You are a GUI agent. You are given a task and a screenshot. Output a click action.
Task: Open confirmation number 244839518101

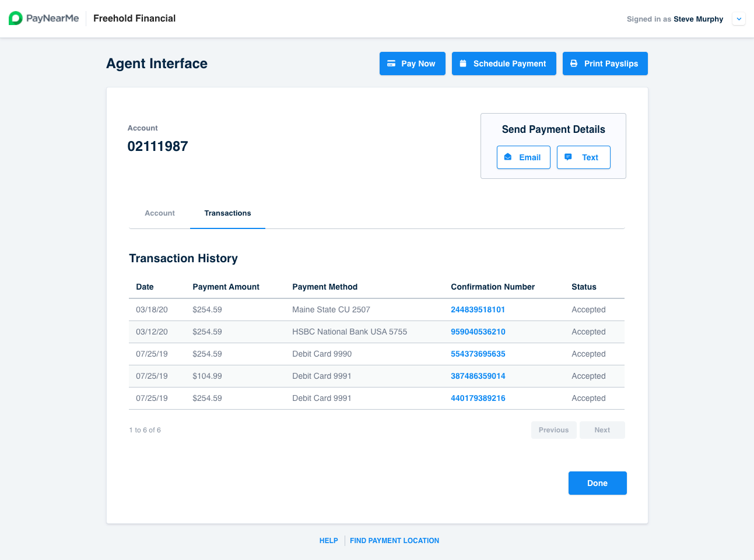pyautogui.click(x=478, y=309)
